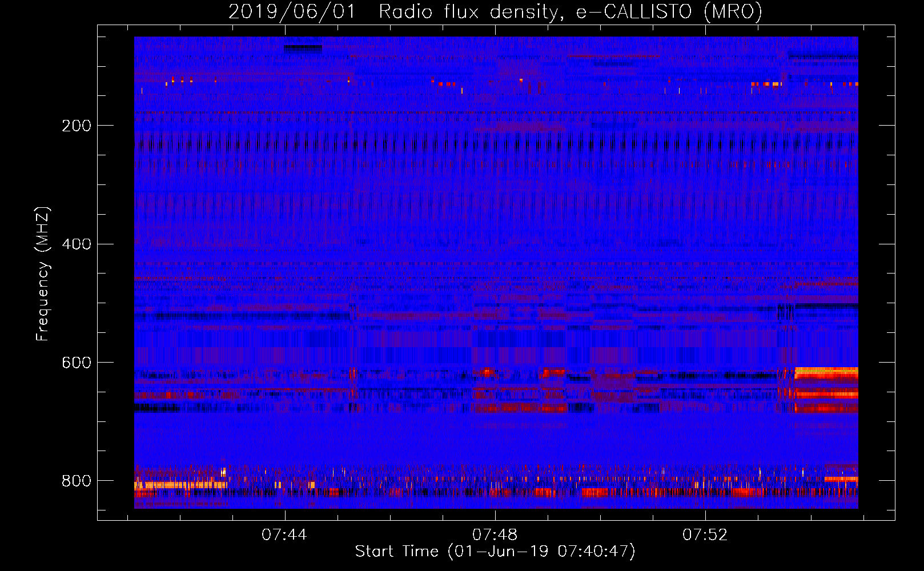The height and width of the screenshot is (571, 924).
Task: Click the '600' frequency axis label
Action: [x=77, y=363]
